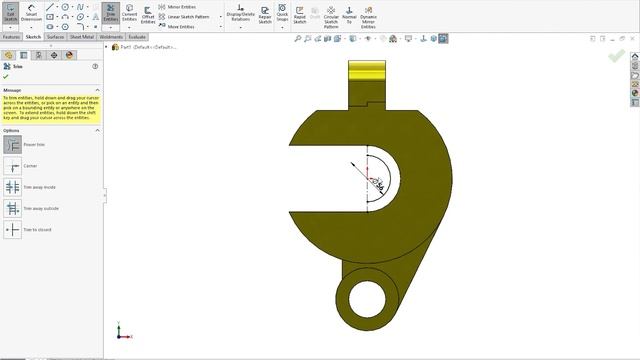
Task: Click Offset Entities tool
Action: tap(148, 15)
